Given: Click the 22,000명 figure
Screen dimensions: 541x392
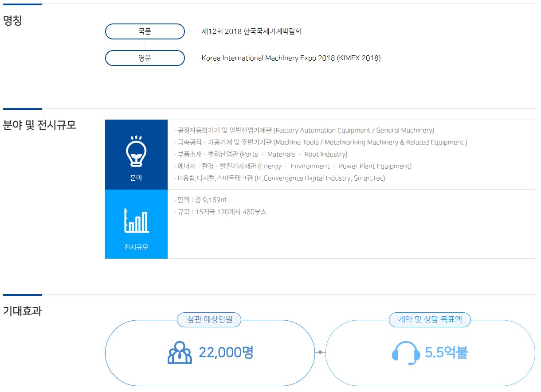Looking at the screenshot, I should tap(226, 353).
